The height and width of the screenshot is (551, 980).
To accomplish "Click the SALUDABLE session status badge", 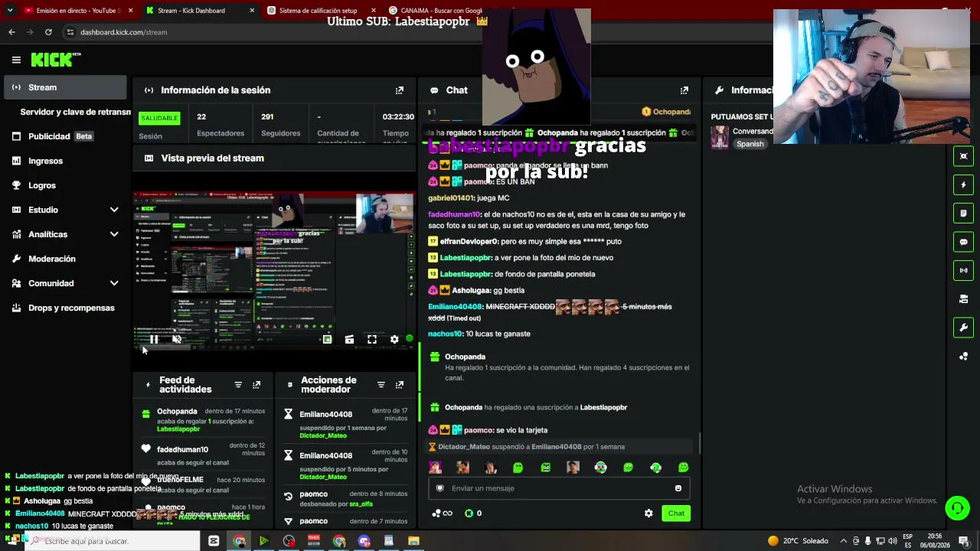I will pos(159,118).
